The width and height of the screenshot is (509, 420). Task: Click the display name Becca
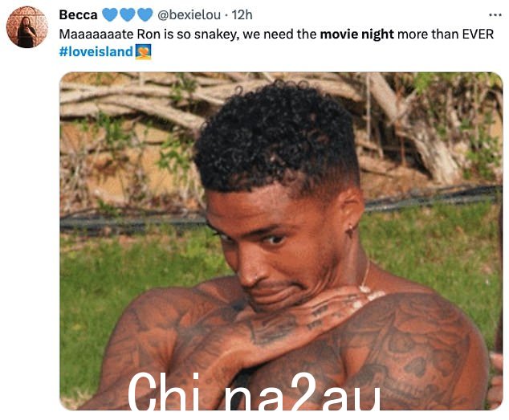pyautogui.click(x=78, y=15)
